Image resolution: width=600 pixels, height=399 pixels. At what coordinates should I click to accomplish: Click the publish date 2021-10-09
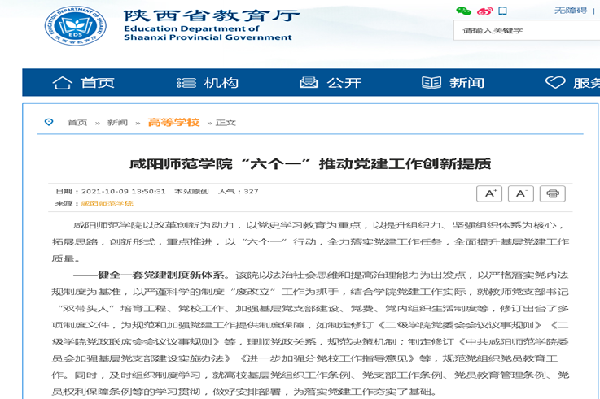click(x=104, y=191)
